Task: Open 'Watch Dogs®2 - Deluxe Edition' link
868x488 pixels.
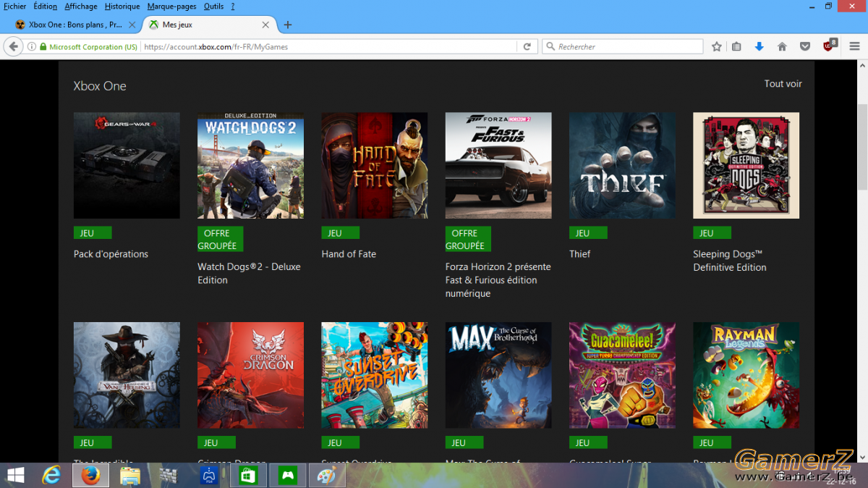Action: click(x=249, y=274)
